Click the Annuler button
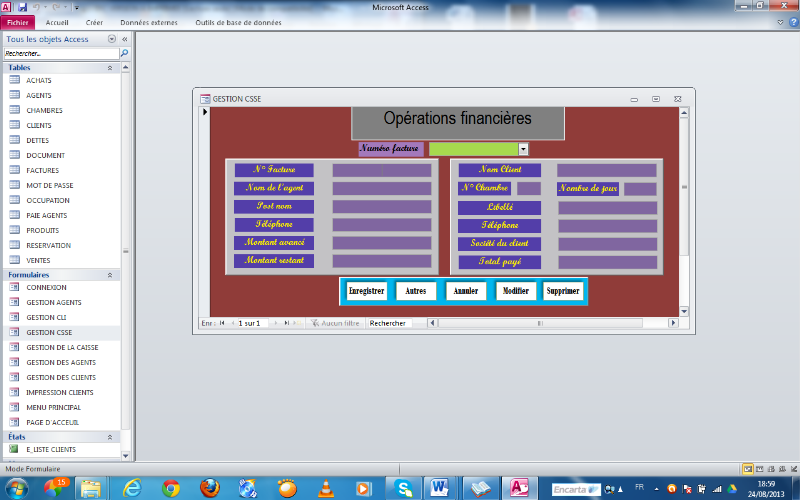 tap(465, 291)
